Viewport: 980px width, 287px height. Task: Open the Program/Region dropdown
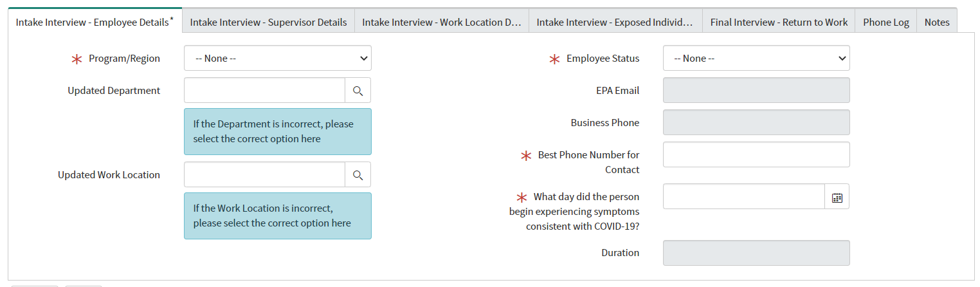[x=278, y=59]
